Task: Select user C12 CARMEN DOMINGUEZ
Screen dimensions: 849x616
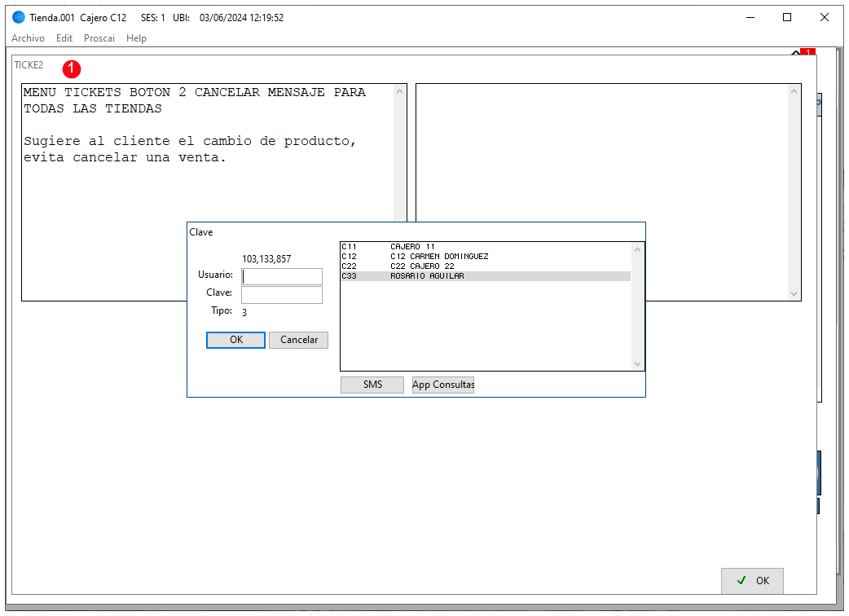Action: click(486, 257)
